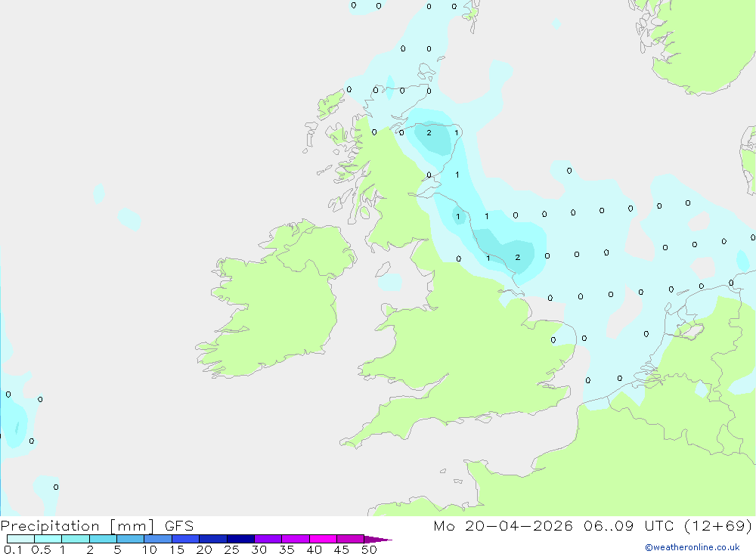
Task: Click the date "Mo 20-04-2026"
Action: [x=503, y=525]
